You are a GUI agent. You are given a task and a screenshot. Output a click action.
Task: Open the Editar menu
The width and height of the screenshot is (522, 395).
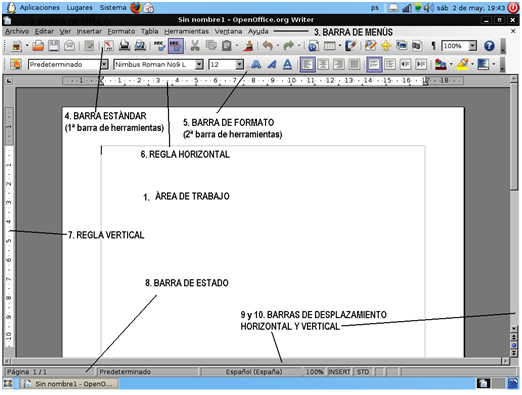click(44, 31)
